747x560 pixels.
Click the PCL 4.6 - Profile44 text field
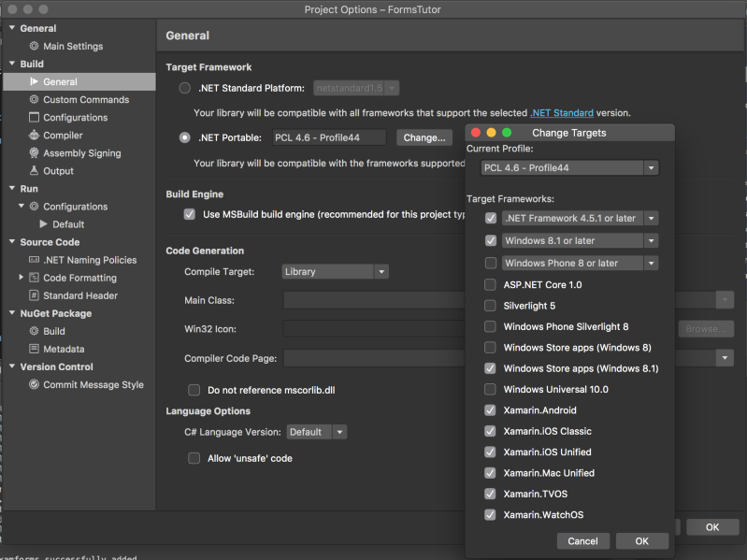tap(329, 137)
